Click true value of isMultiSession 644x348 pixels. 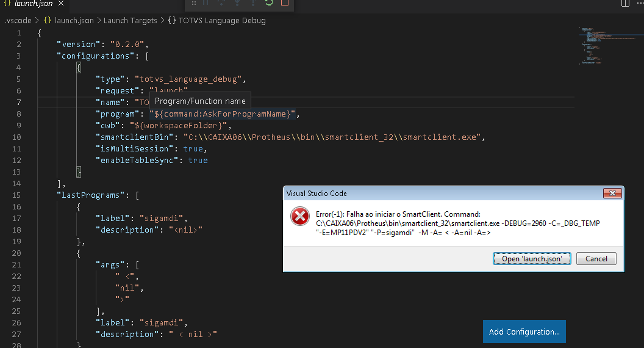[x=193, y=148]
